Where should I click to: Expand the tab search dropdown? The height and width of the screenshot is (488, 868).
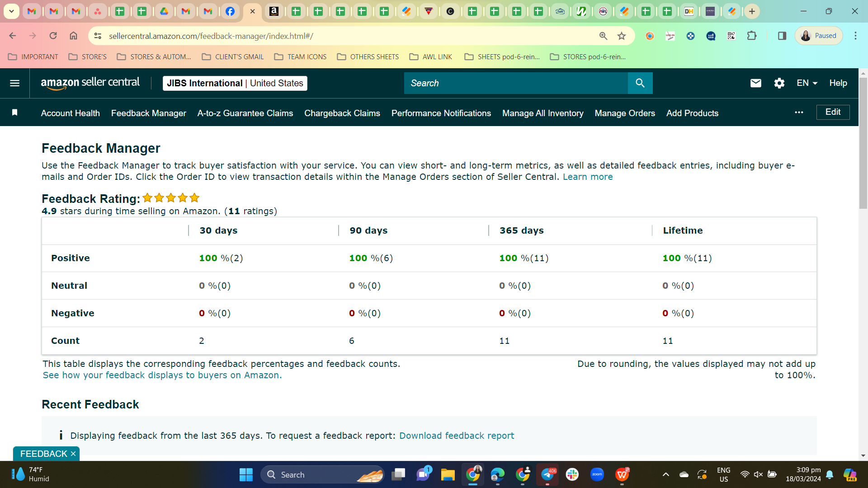pos(11,11)
